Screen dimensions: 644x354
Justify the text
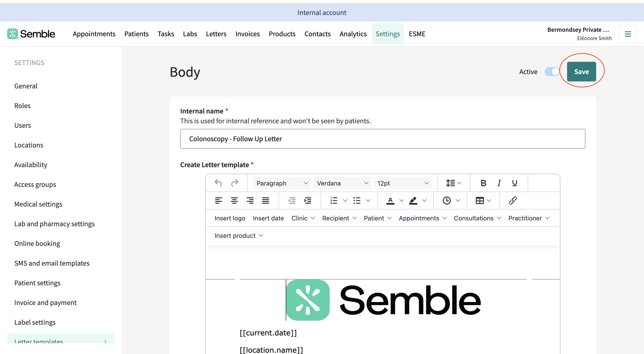point(265,200)
